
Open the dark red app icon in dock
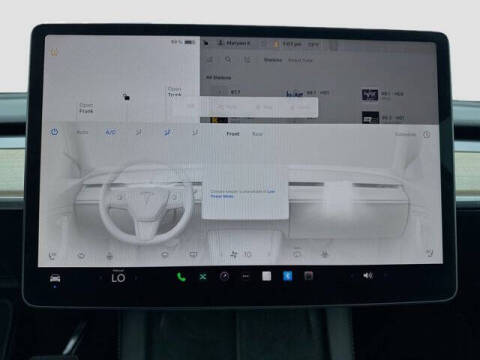coord(309,276)
